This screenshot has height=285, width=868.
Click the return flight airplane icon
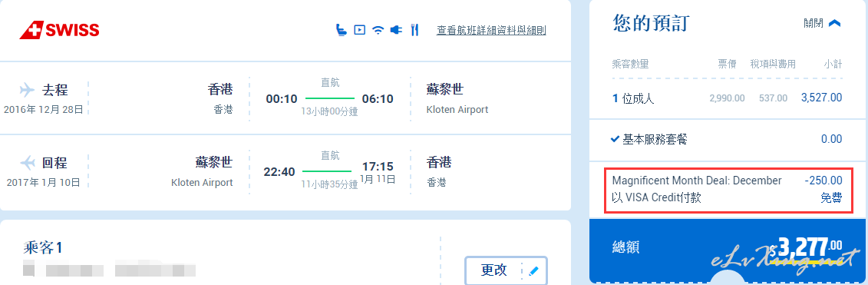(28, 162)
